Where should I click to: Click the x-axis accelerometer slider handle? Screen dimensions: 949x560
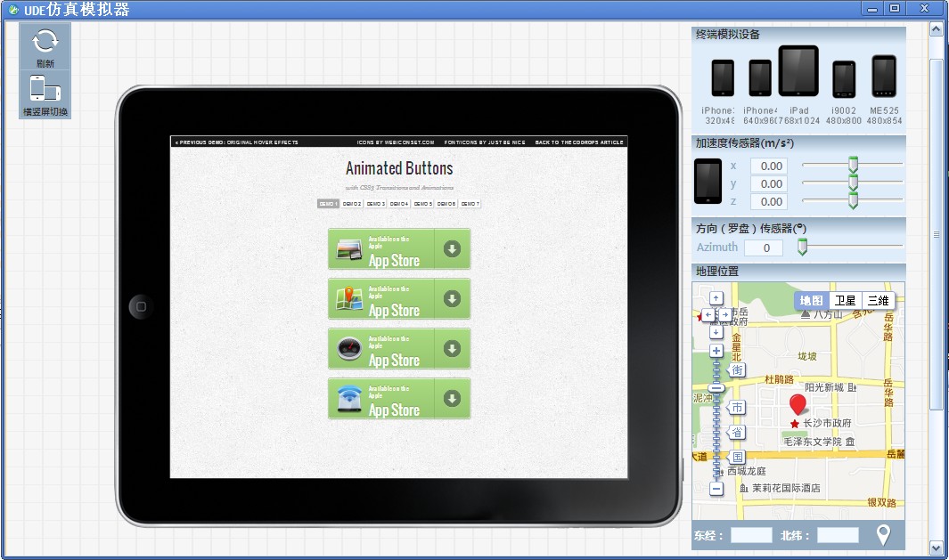(x=853, y=165)
